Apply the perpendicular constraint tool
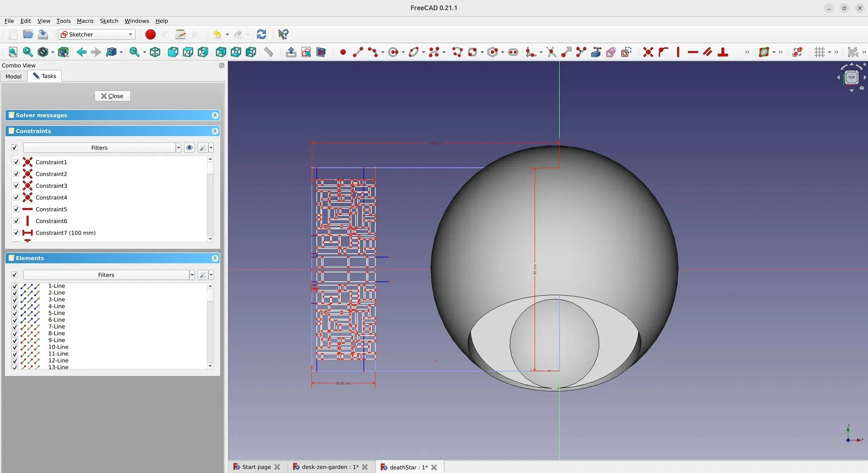Image resolution: width=868 pixels, height=473 pixels. pos(723,52)
